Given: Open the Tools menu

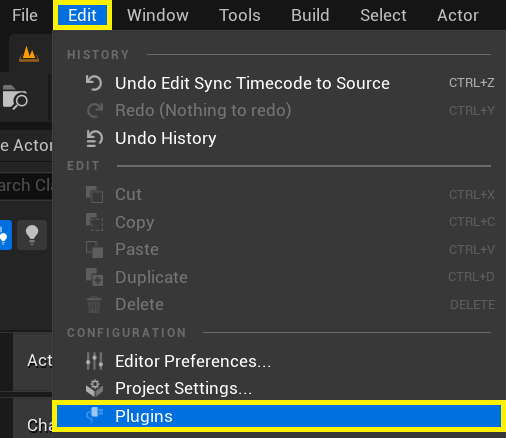Looking at the screenshot, I should pyautogui.click(x=240, y=15).
